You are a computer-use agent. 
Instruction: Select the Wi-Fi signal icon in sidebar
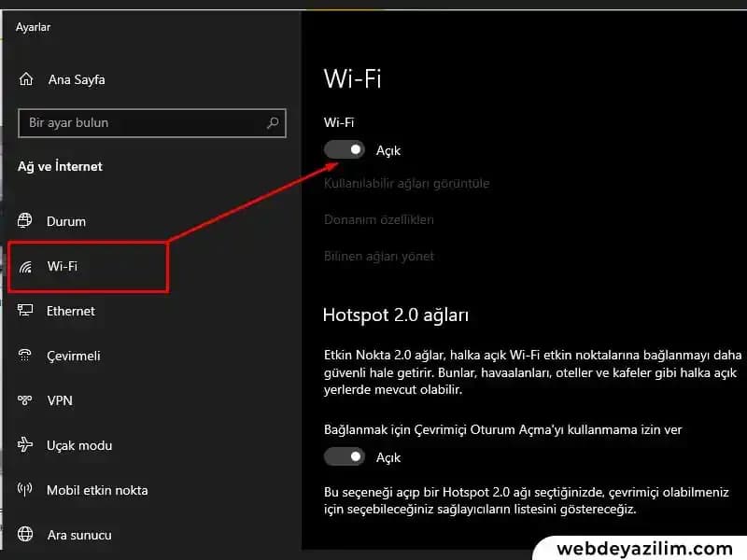pos(26,266)
